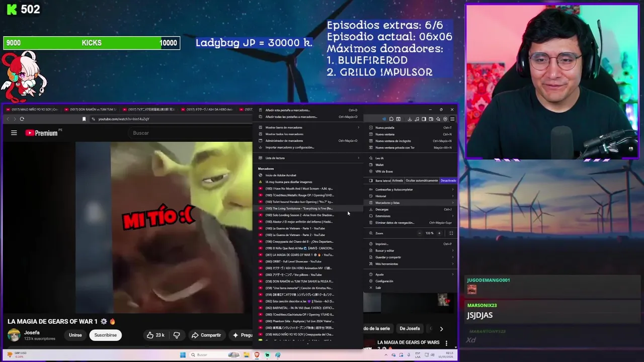644x362 pixels.
Task: Go back with the browser back arrow
Action: coord(8,119)
